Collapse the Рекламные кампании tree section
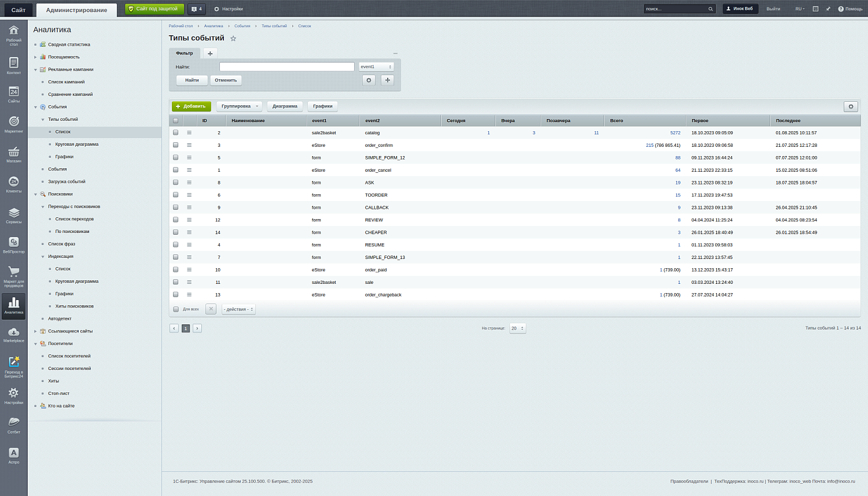The image size is (868, 496). pyautogui.click(x=35, y=70)
